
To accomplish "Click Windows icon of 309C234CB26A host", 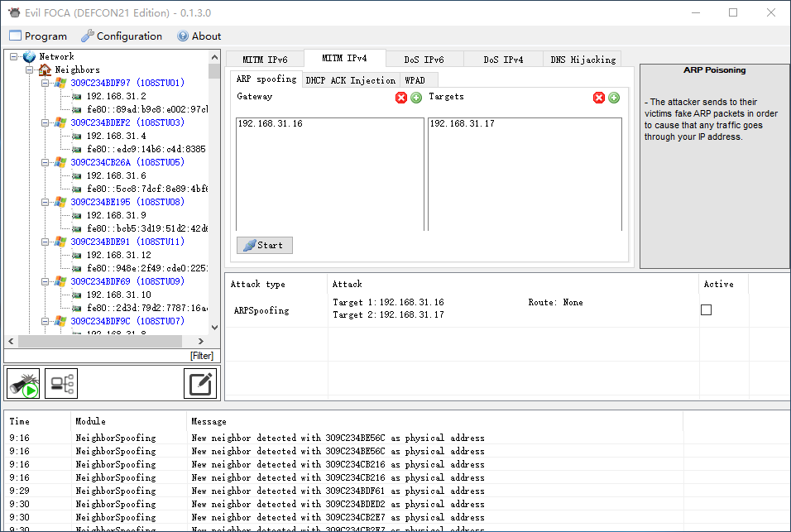I will click(x=60, y=162).
